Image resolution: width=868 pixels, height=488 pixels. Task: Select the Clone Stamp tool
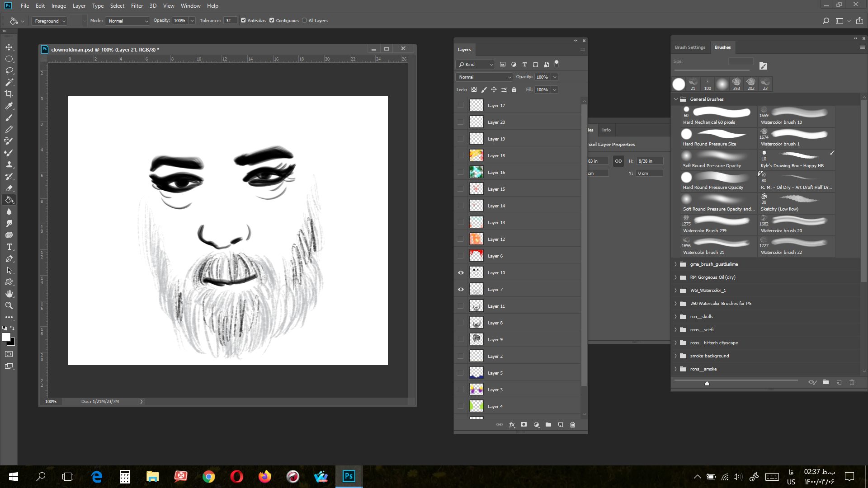(x=9, y=164)
